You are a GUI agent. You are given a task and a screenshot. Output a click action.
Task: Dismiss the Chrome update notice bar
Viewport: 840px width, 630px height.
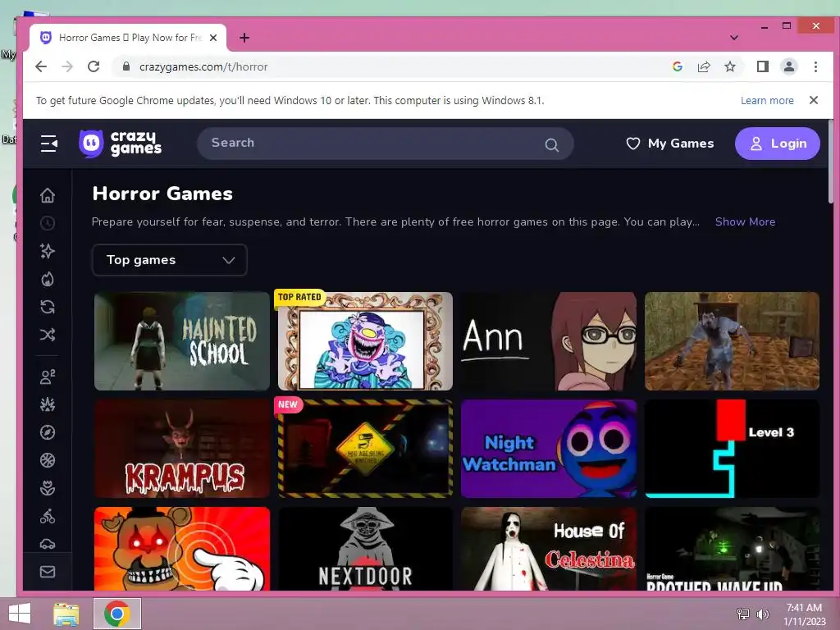[814, 100]
